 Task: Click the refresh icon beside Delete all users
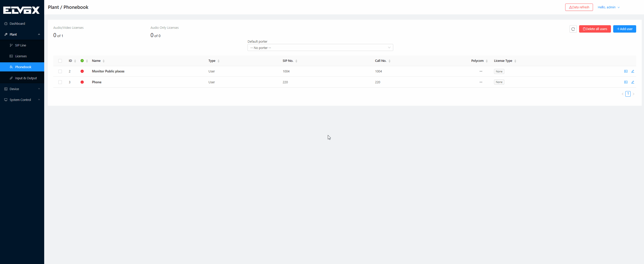[x=573, y=29]
